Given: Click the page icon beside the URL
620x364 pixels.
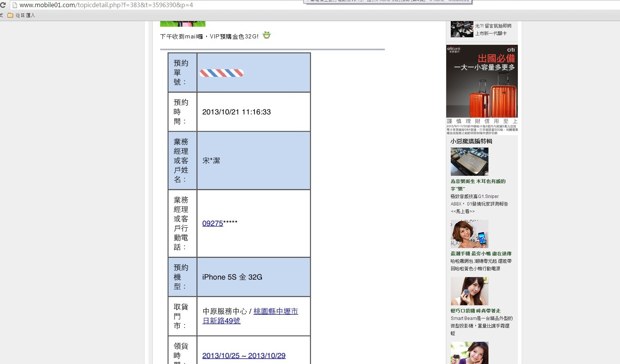Looking at the screenshot, I should pos(15,5).
